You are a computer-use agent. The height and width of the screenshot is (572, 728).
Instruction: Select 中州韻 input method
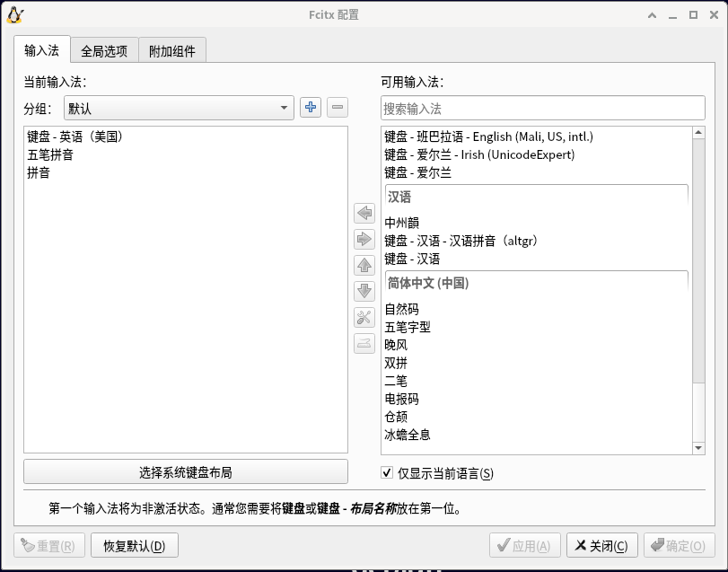tap(537, 223)
